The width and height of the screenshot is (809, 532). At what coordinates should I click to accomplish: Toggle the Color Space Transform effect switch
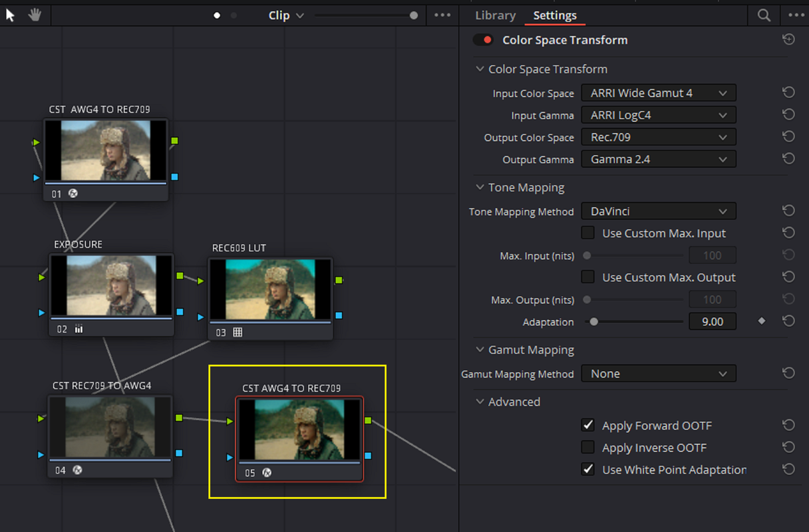pyautogui.click(x=483, y=40)
